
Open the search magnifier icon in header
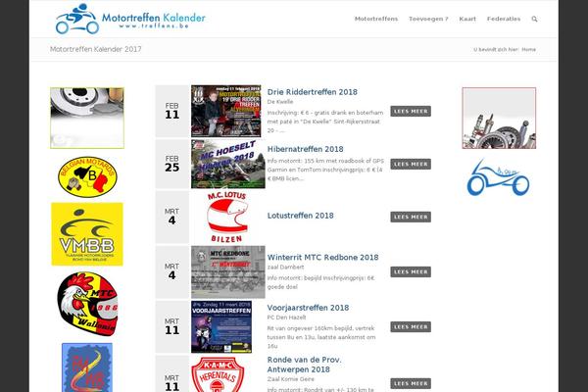click(534, 19)
